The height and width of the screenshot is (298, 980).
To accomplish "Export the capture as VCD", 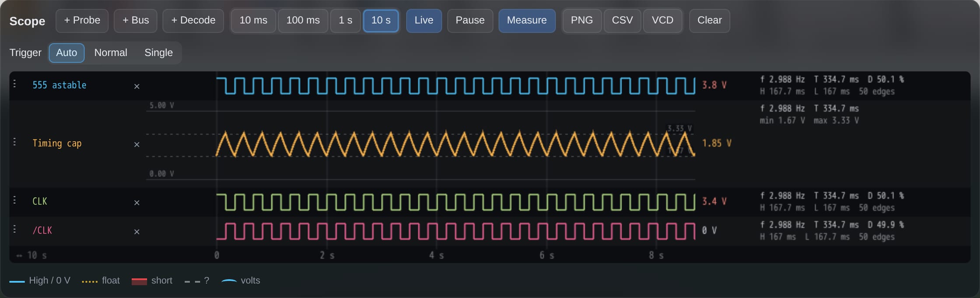I will 662,21.
